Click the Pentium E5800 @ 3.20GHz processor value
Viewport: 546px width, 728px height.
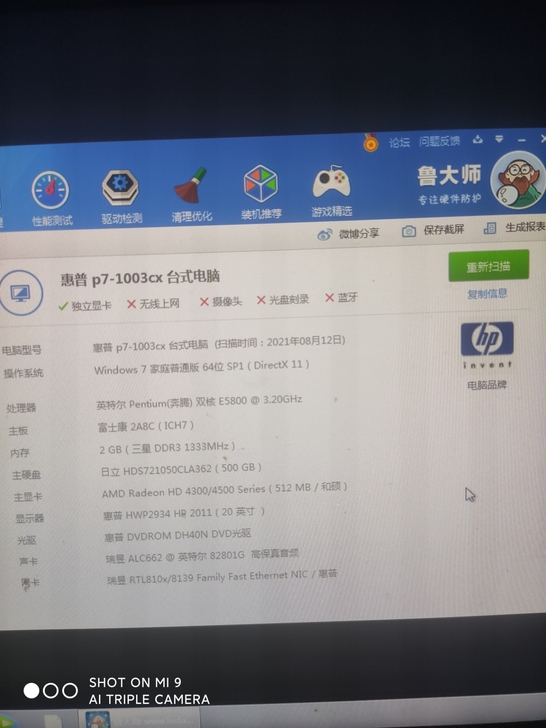click(x=199, y=402)
